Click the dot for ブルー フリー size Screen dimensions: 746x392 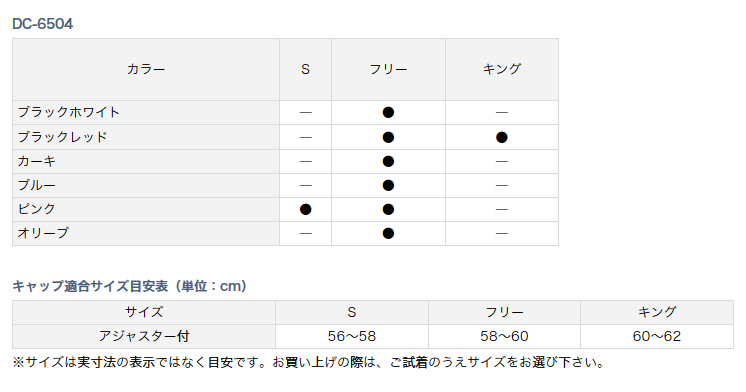pos(388,186)
